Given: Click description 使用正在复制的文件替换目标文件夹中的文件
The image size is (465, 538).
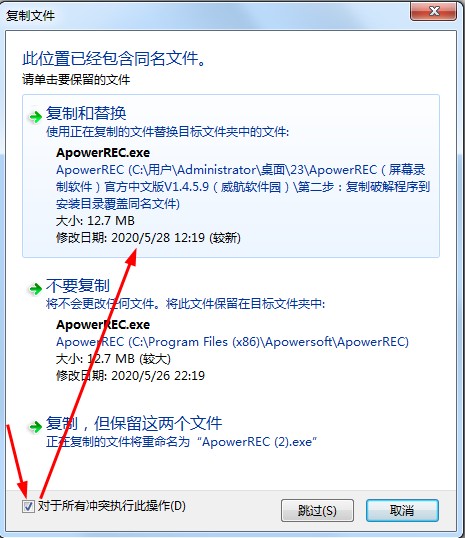Looking at the screenshot, I should pos(167,132).
